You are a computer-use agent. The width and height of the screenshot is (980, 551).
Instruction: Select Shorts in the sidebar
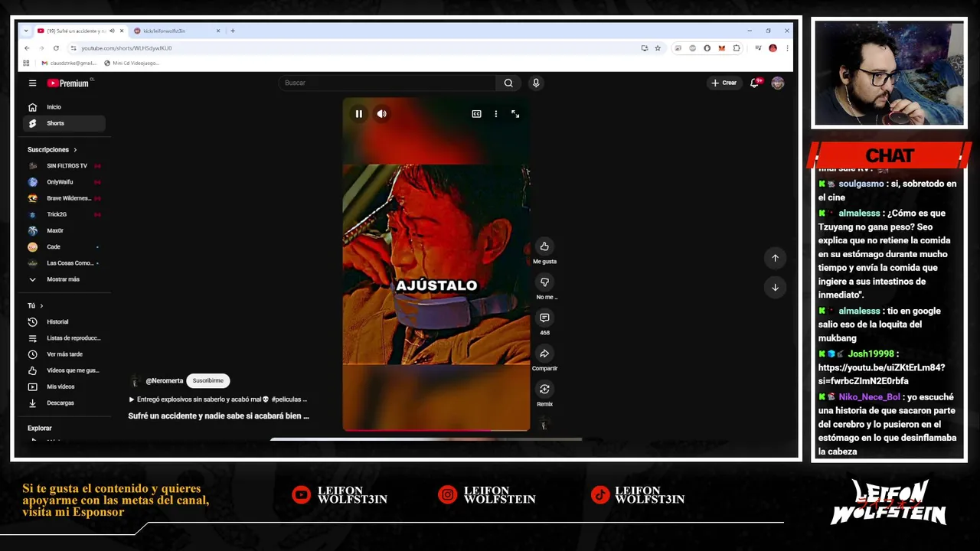click(x=64, y=123)
